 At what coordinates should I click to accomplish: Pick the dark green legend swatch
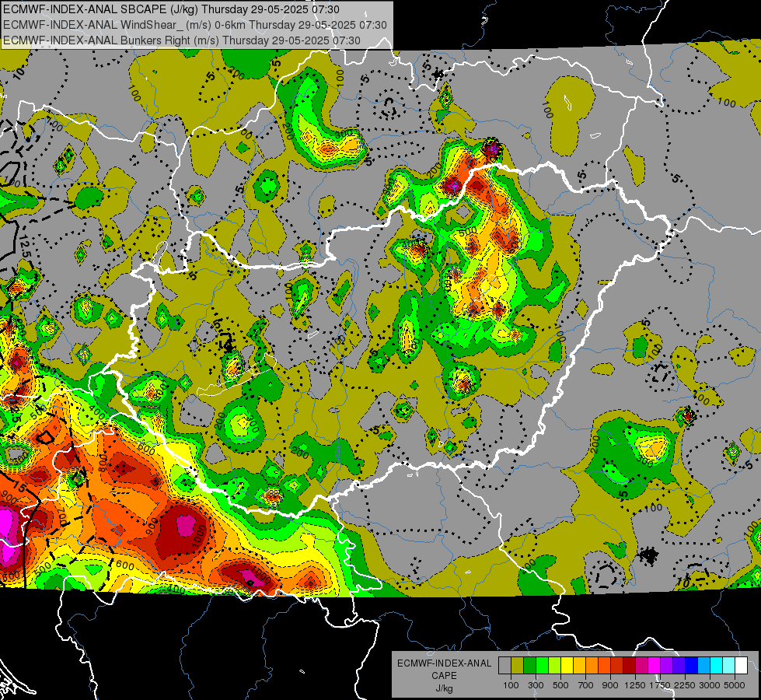tap(529, 666)
